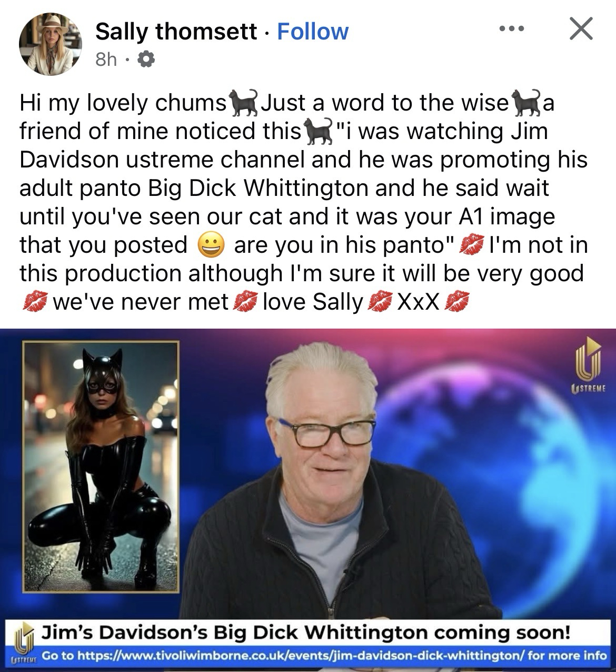Screen dimensions: 616x672
Task: Click the 8h post timestamp
Action: pos(106,60)
